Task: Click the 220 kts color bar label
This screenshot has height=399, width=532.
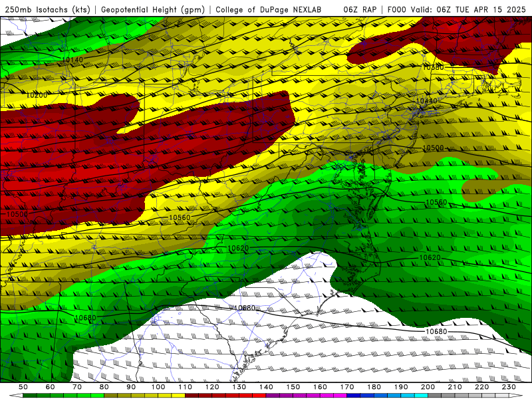Action: click(x=481, y=387)
